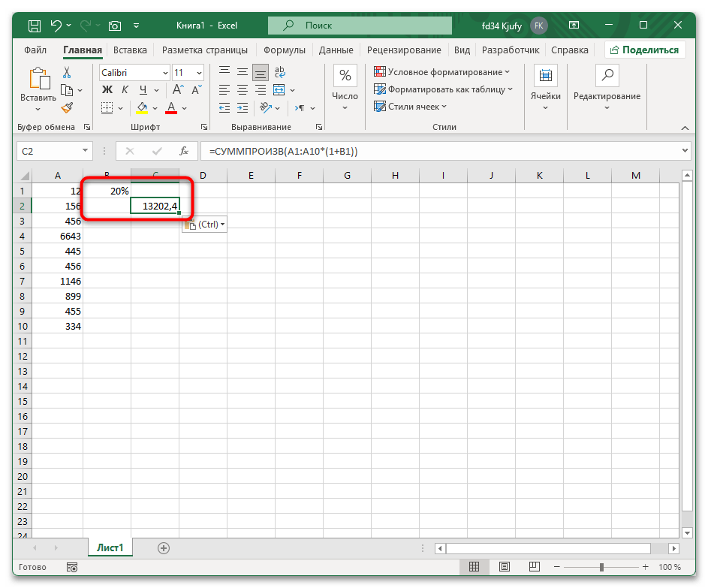This screenshot has height=588, width=708.
Task: Open the font size 11 dropdown
Action: click(x=199, y=73)
